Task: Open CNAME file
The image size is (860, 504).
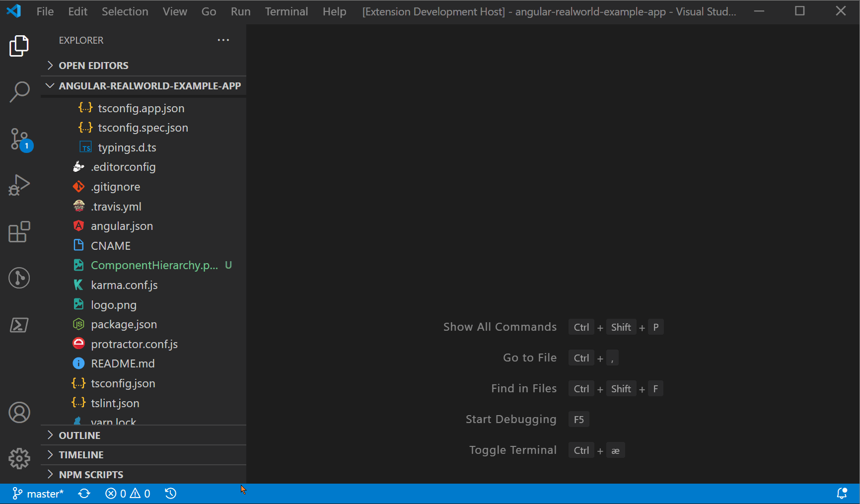Action: pos(143,246)
